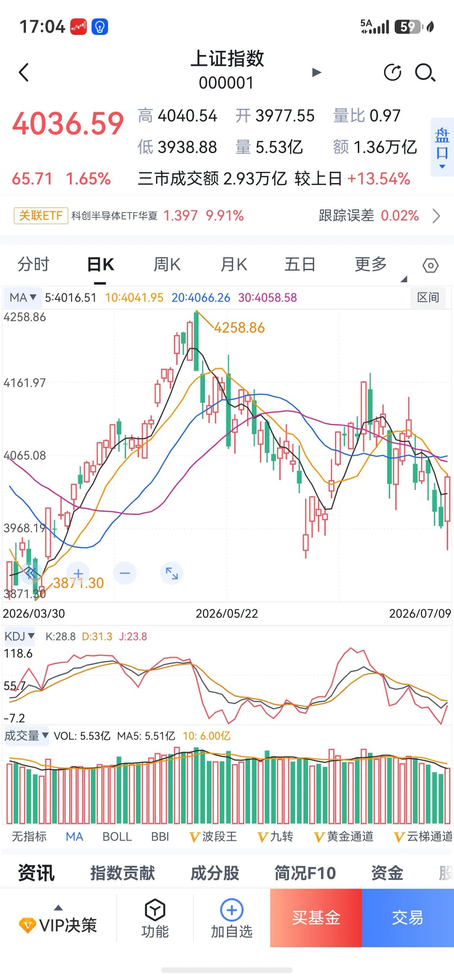Screen dimensions: 454x980
Task: Expand VIP决策 upward arrow
Action: point(58,907)
